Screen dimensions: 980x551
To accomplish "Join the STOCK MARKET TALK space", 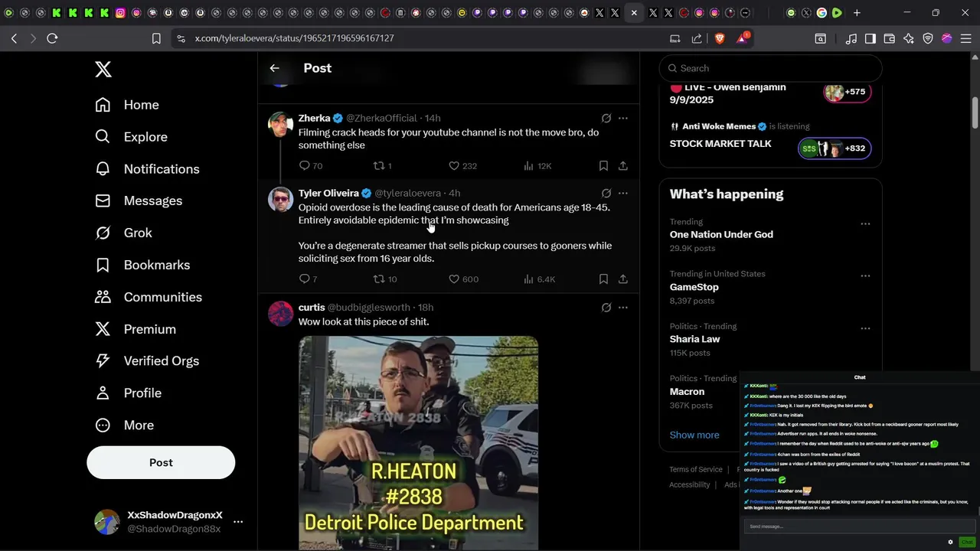I will coord(835,148).
